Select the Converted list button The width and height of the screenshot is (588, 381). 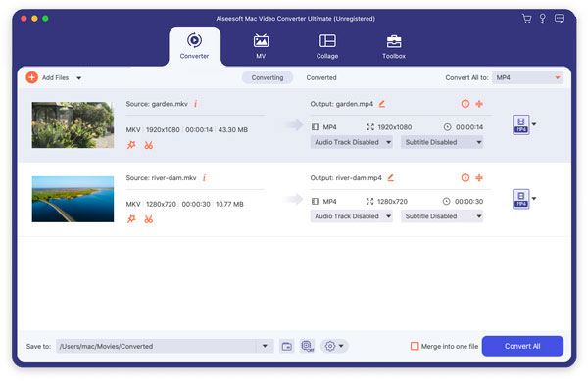321,77
